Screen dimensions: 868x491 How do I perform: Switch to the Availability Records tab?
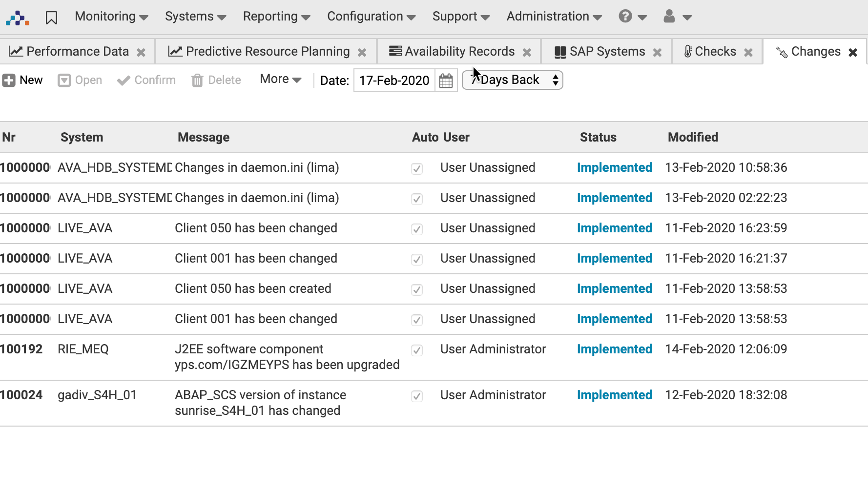pyautogui.click(x=459, y=51)
